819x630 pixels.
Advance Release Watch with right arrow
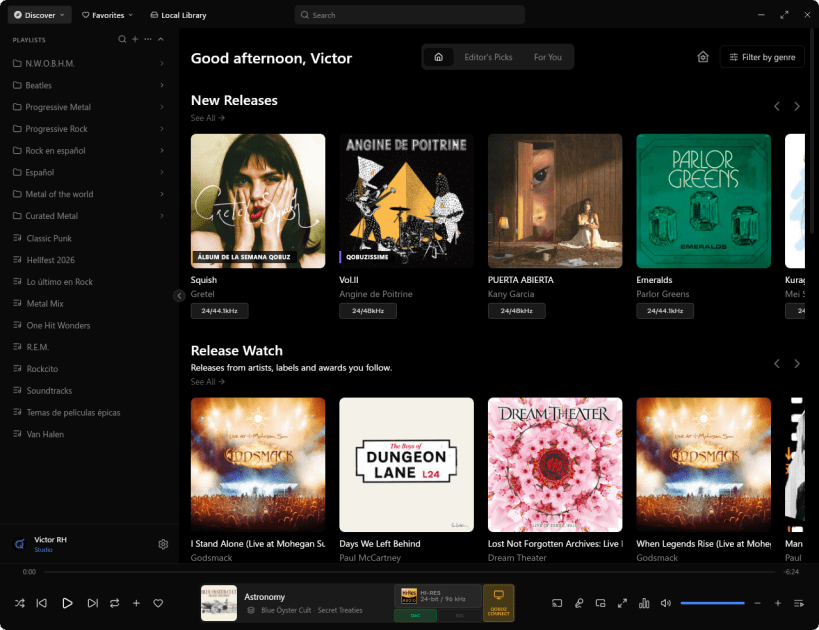(797, 364)
